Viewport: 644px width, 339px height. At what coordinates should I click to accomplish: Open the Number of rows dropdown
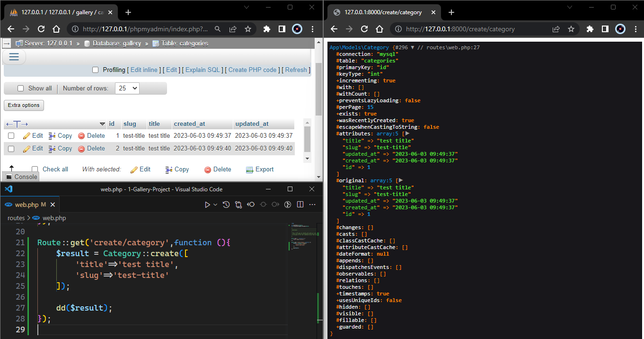(x=127, y=88)
